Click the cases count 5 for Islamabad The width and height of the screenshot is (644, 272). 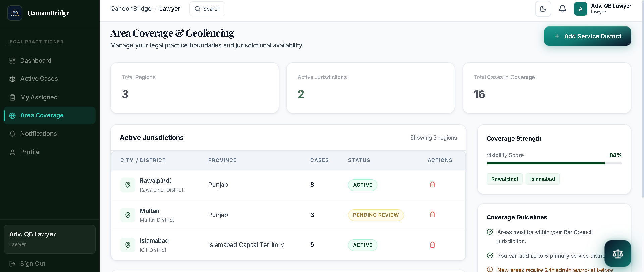coord(312,245)
